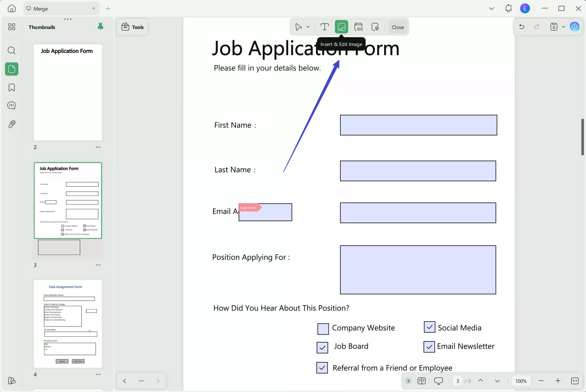Open the Tools panel
Screen dimensions: 586x392
pos(132,27)
